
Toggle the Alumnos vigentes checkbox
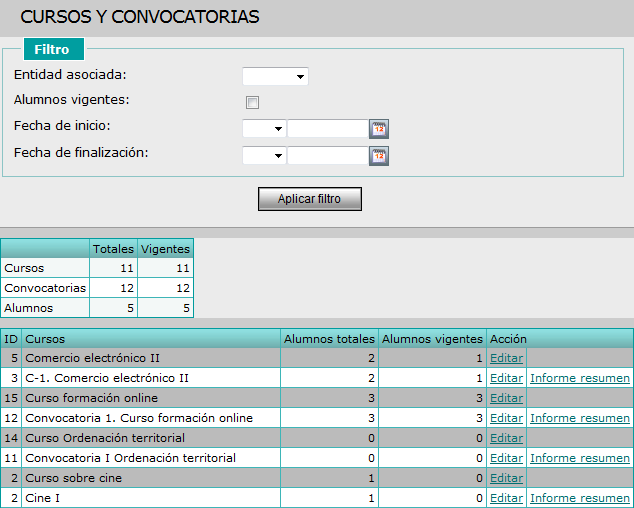(252, 102)
